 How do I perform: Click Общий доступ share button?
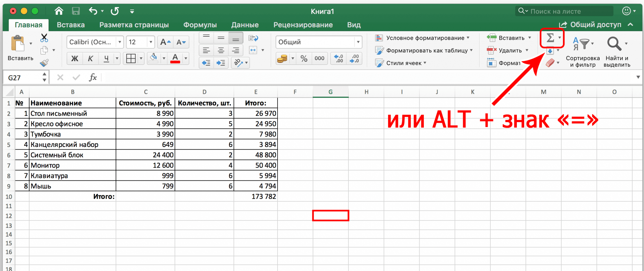pyautogui.click(x=590, y=25)
